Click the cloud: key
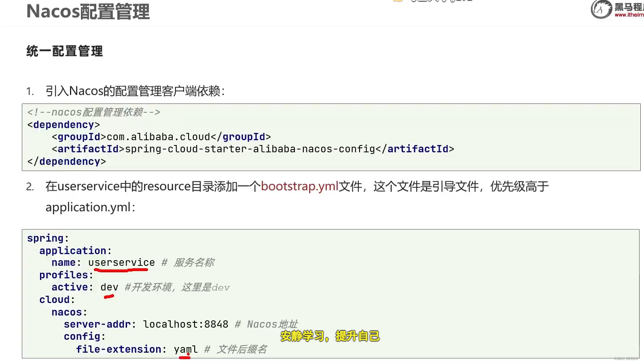 (57, 300)
